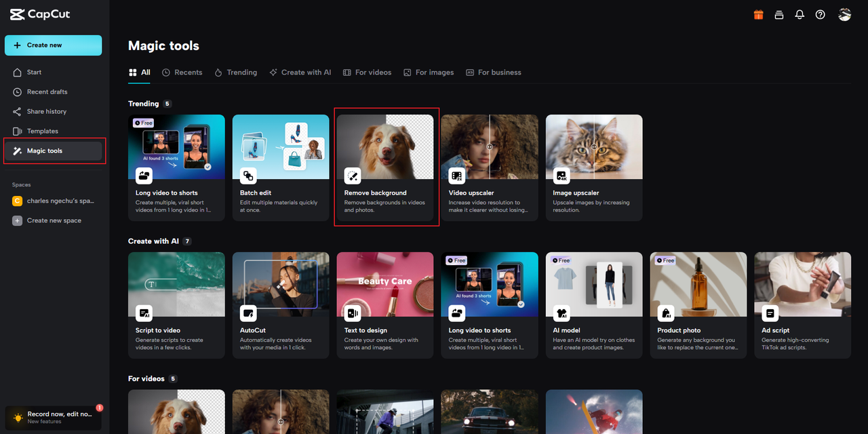
Task: Select Magic tools in the sidebar
Action: [x=54, y=151]
